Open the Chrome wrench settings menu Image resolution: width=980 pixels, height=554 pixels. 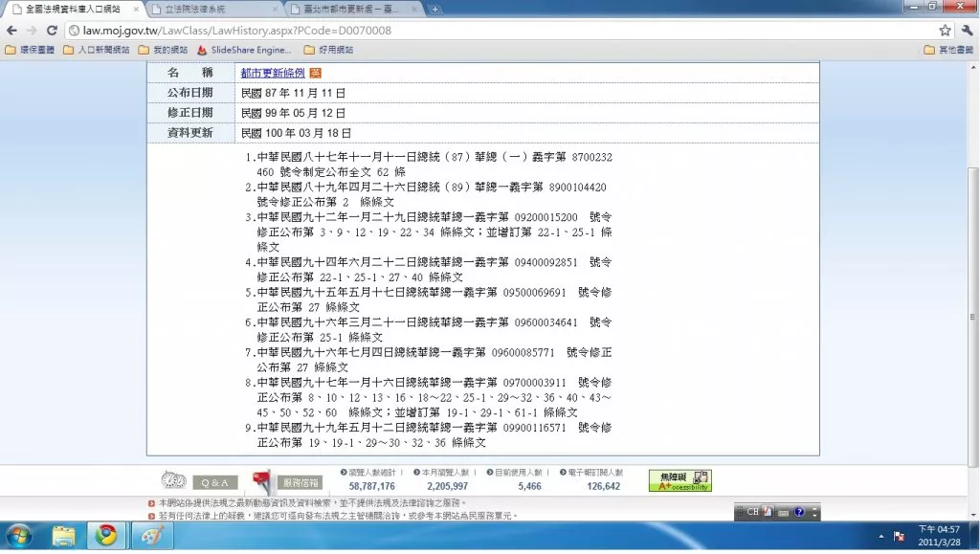pyautogui.click(x=967, y=30)
